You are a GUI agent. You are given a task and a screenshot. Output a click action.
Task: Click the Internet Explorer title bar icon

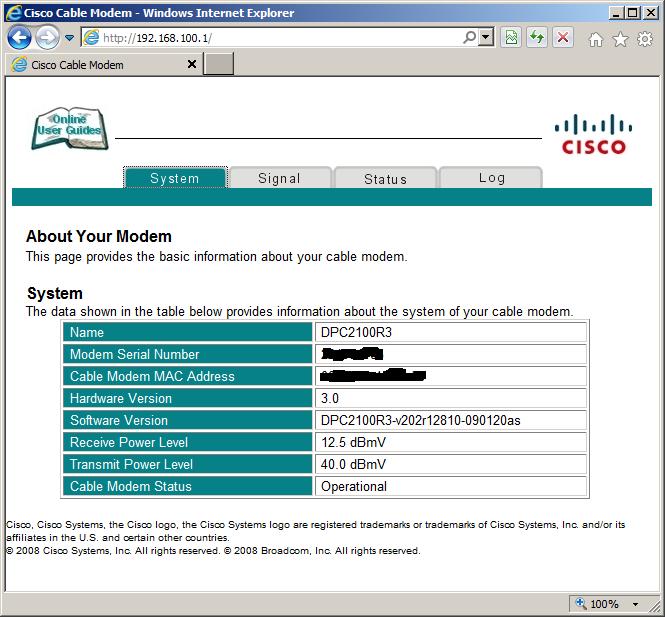coord(14,13)
